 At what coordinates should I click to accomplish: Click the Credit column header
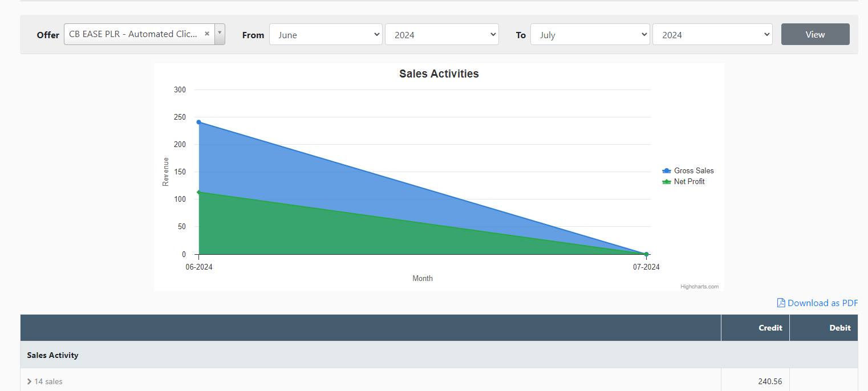[x=770, y=328]
